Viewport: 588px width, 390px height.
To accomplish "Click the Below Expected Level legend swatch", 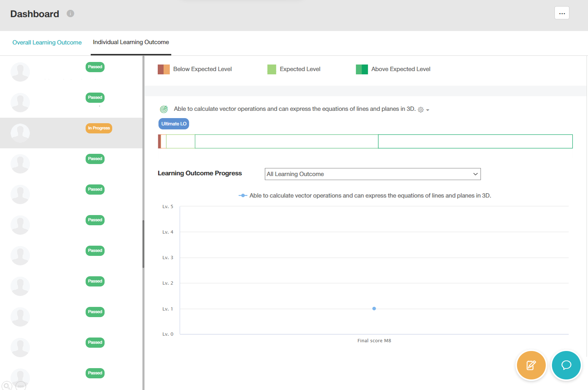I will point(164,69).
